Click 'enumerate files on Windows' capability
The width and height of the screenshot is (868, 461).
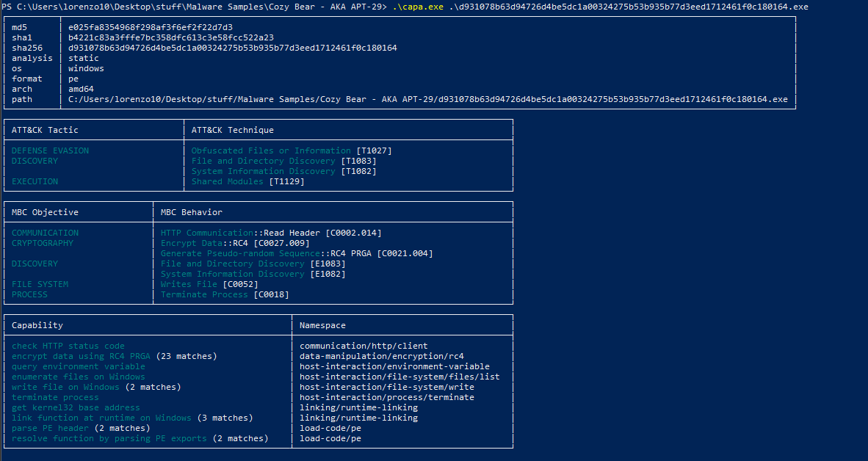(79, 377)
